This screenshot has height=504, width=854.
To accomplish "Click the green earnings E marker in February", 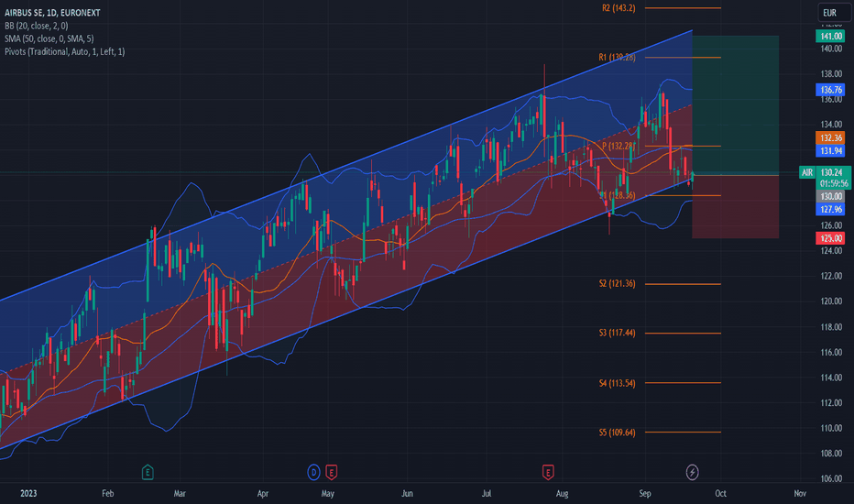I will (x=148, y=472).
